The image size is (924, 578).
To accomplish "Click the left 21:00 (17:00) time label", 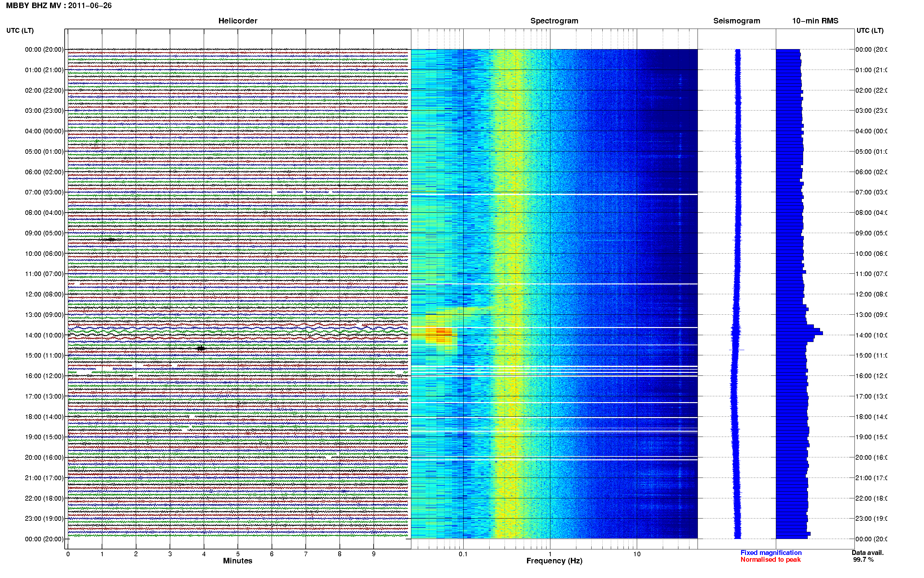I will [44, 478].
